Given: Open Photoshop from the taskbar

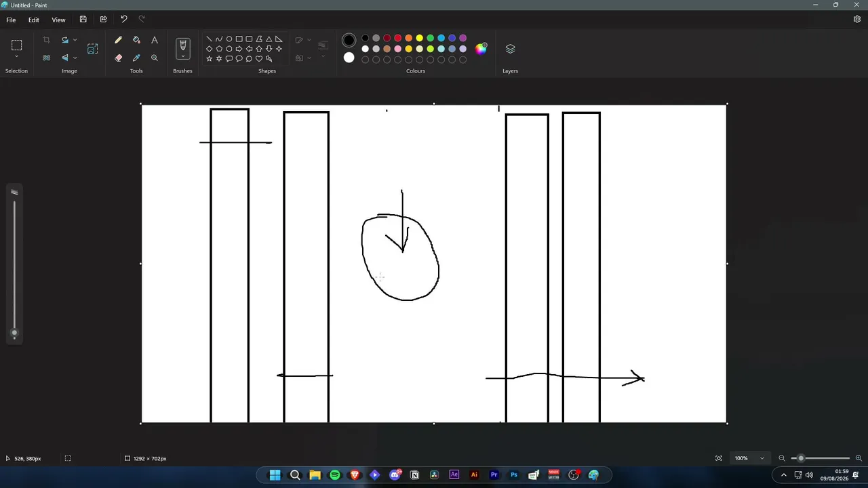Looking at the screenshot, I should click(x=514, y=475).
